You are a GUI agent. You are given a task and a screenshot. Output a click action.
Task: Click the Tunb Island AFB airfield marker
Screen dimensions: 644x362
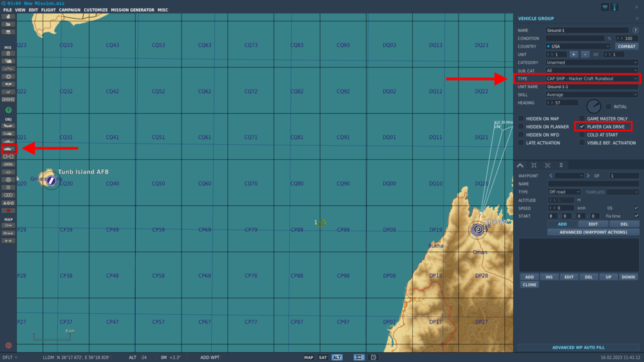pos(51,180)
